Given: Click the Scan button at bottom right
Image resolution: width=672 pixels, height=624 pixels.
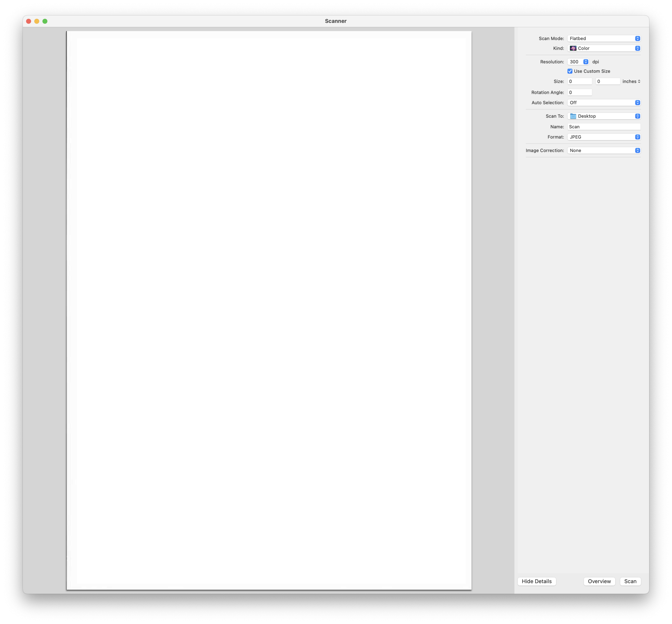Looking at the screenshot, I should 630,581.
